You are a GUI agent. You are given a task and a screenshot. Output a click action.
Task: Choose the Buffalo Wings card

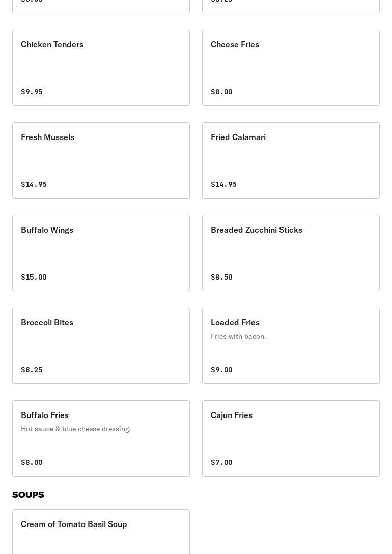pyautogui.click(x=101, y=253)
